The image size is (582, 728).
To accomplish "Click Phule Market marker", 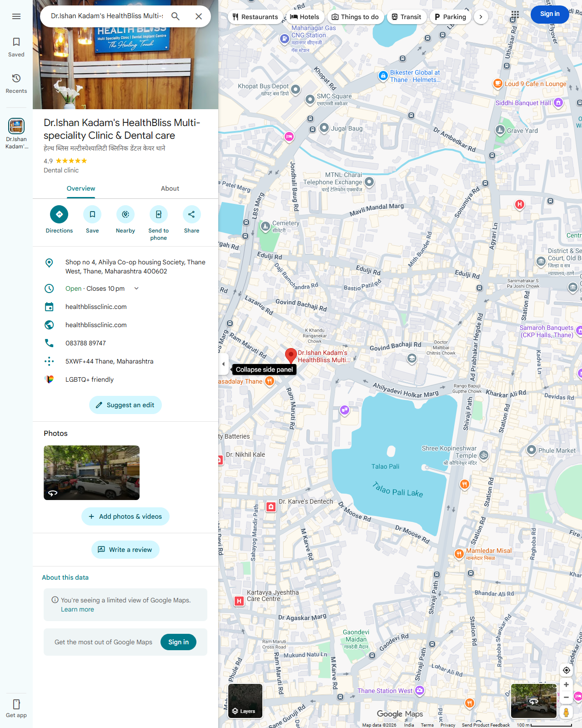I will coord(531,450).
